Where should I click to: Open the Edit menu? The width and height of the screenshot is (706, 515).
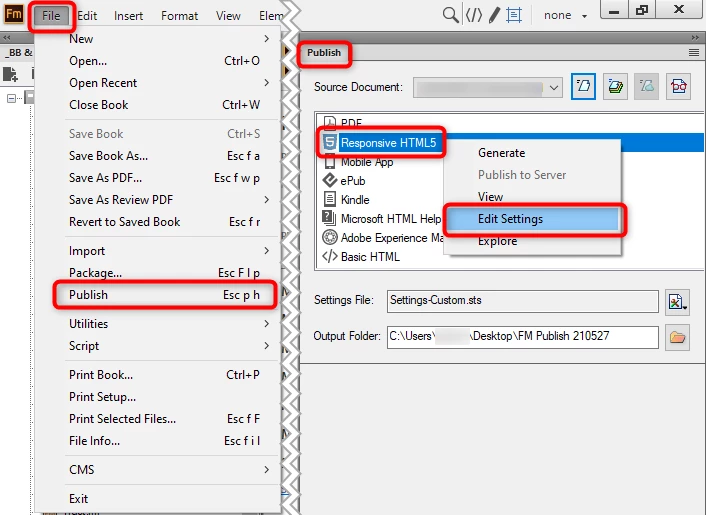87,16
